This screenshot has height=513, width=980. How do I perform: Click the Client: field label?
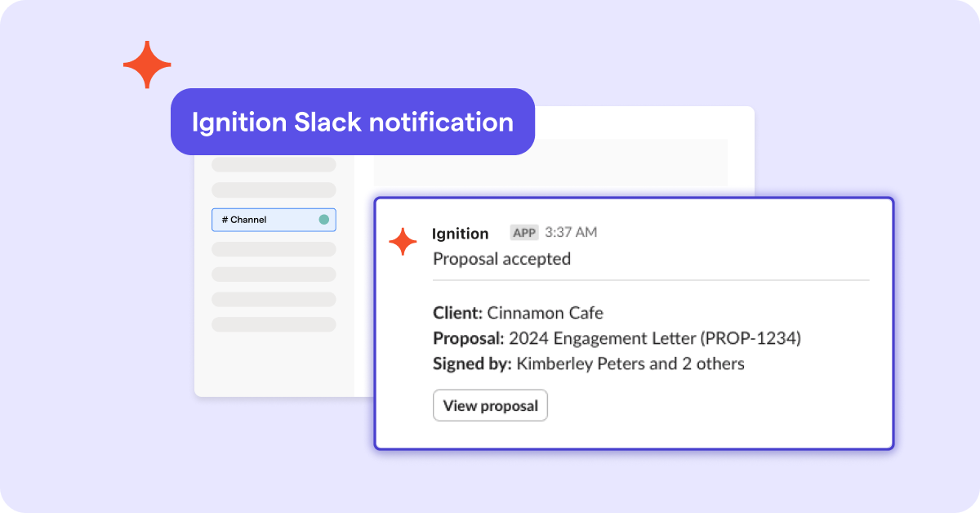click(457, 312)
